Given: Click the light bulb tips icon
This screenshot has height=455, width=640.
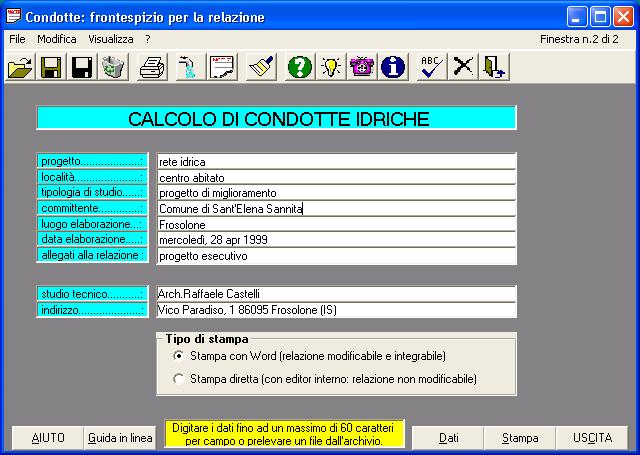Looking at the screenshot, I should [x=331, y=67].
